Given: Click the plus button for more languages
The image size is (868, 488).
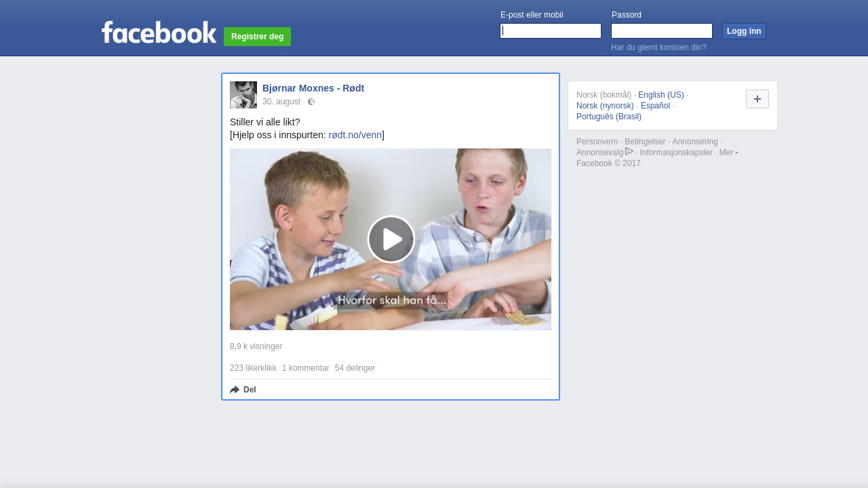Looking at the screenshot, I should [757, 99].
